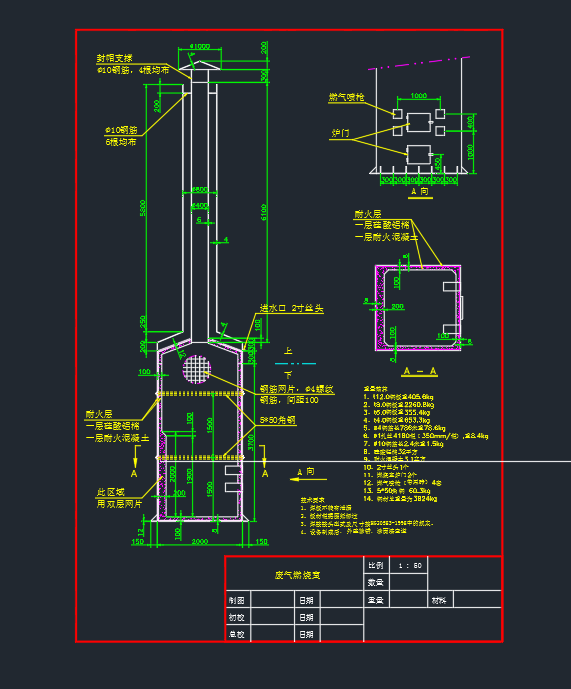Click the '炉门' label in view A
The image size is (571, 689).
pos(341,133)
